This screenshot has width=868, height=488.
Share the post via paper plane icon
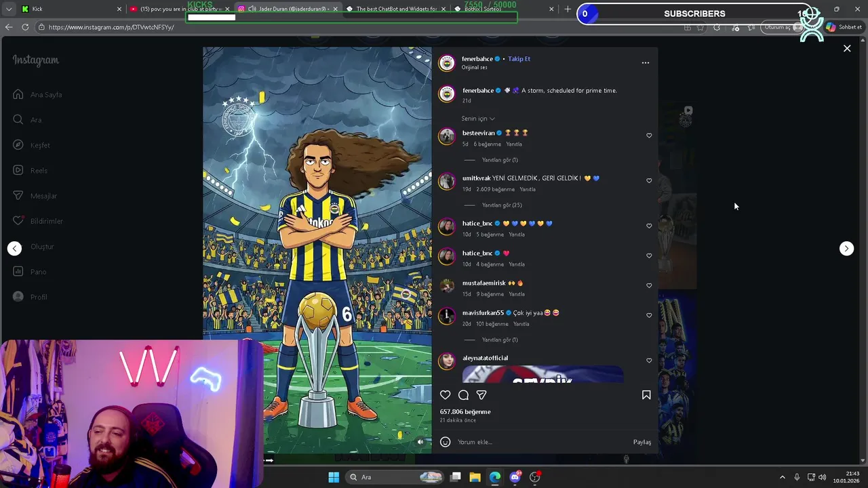pyautogui.click(x=481, y=394)
